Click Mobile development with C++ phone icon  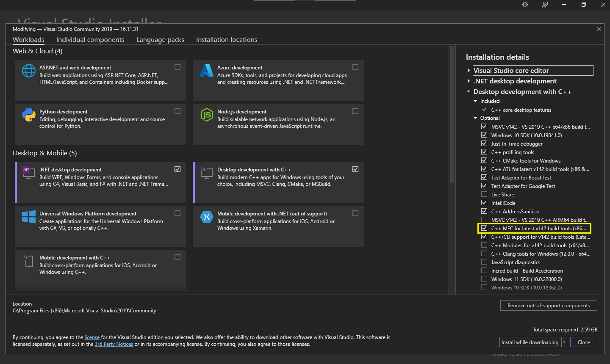(29, 261)
